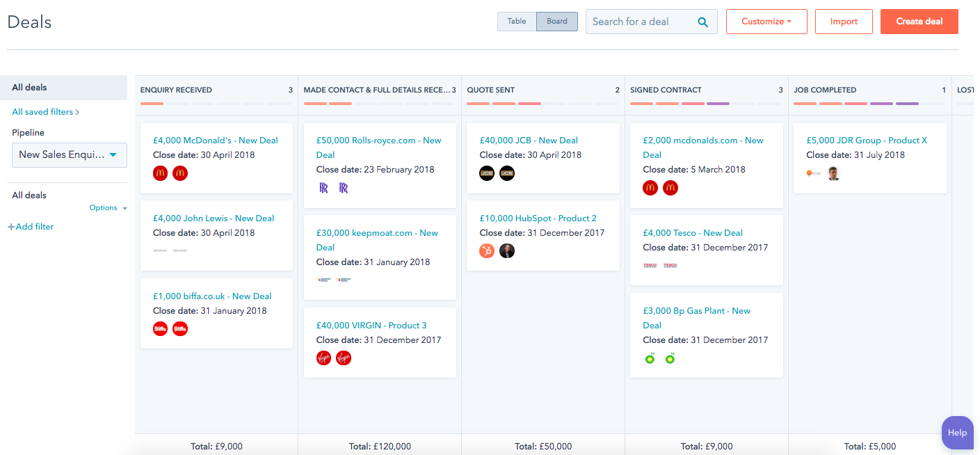Open the £3,000 Bp Gas Plant deal link
Viewport: 980px width, 455px height.
click(697, 318)
